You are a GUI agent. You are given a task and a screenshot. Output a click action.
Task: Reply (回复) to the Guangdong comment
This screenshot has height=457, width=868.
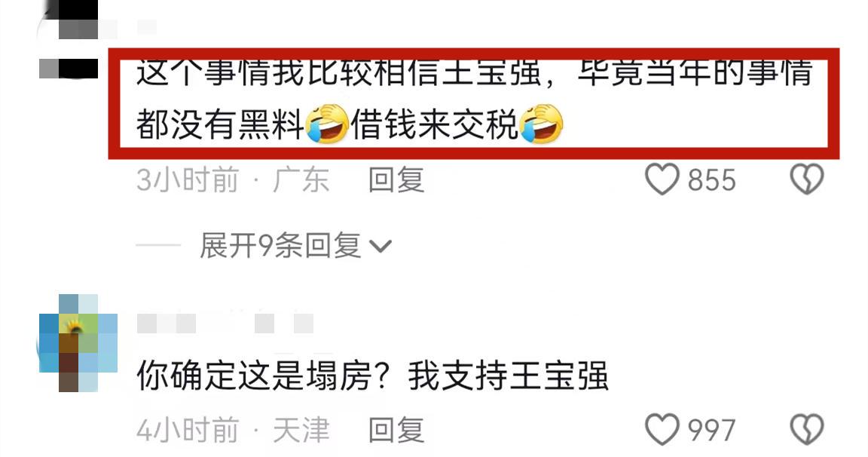coord(396,180)
